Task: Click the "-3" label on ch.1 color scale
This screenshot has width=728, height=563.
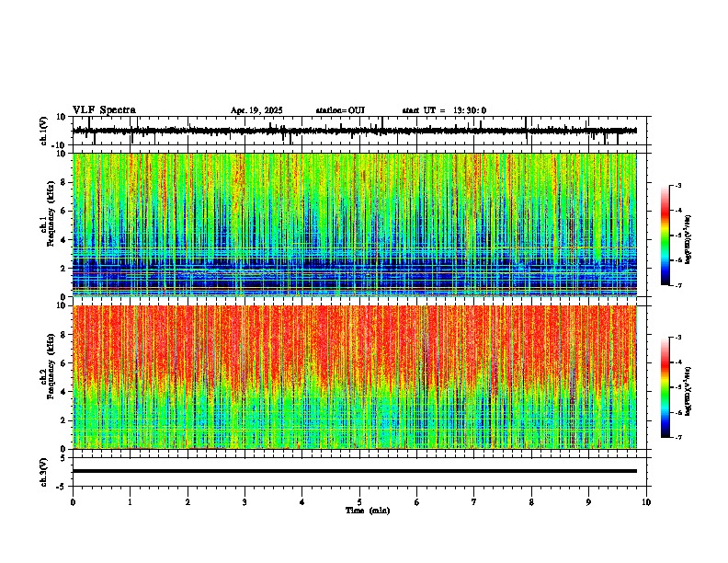Action: click(677, 185)
